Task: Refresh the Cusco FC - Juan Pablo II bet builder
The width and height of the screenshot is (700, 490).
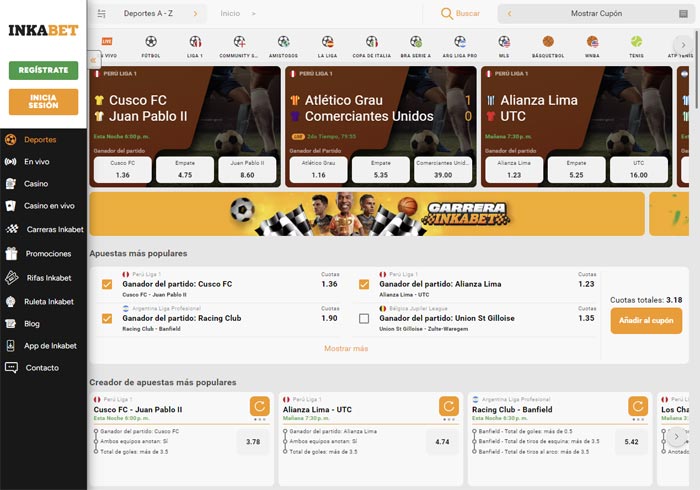Action: [x=260, y=406]
